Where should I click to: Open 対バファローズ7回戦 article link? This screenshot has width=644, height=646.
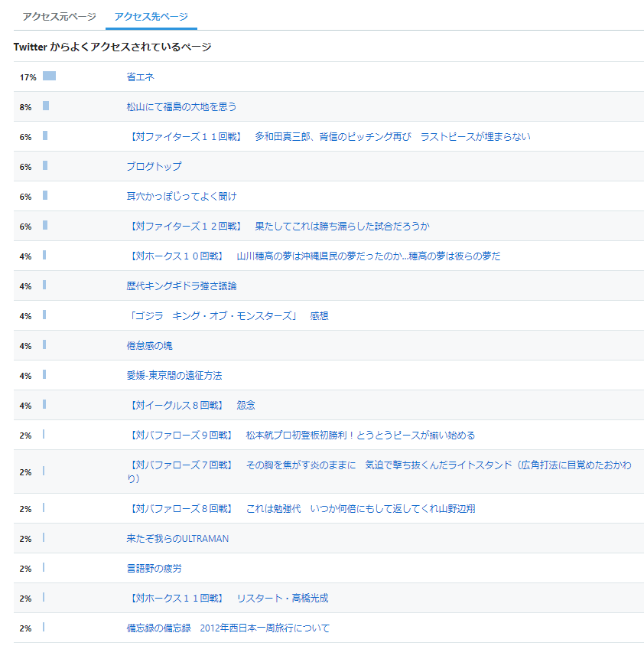pyautogui.click(x=379, y=471)
